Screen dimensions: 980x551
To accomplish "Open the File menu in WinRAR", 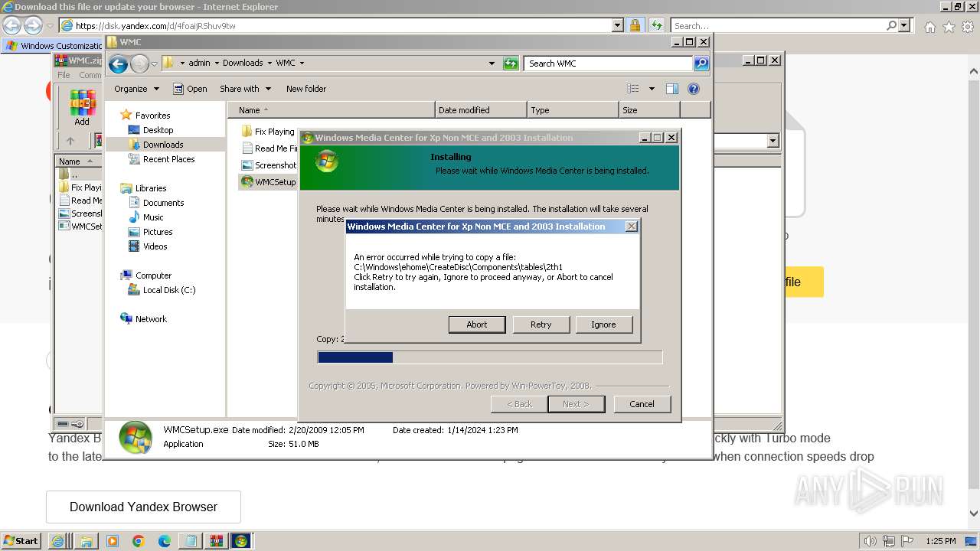I will (64, 75).
